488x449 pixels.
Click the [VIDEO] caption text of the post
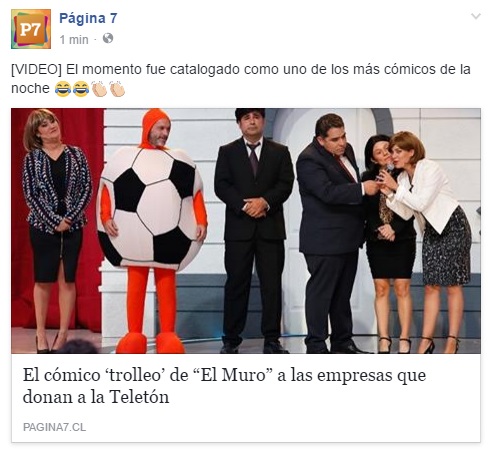click(x=241, y=79)
